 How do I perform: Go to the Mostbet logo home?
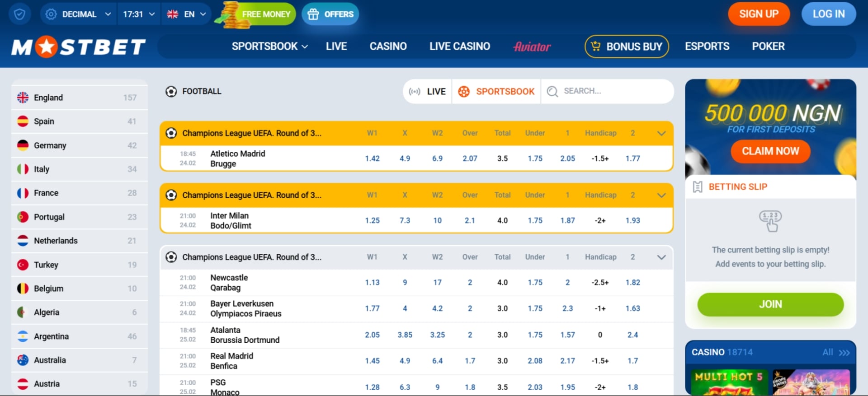[78, 47]
